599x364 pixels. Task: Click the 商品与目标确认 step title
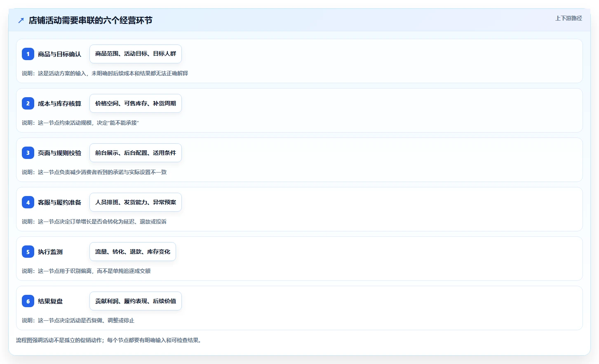click(59, 54)
